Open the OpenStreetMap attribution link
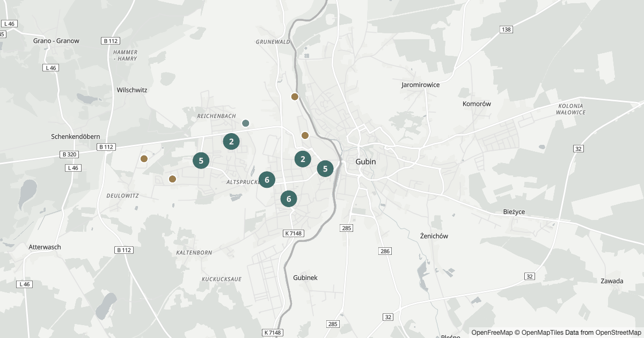The height and width of the screenshot is (338, 644). point(618,333)
